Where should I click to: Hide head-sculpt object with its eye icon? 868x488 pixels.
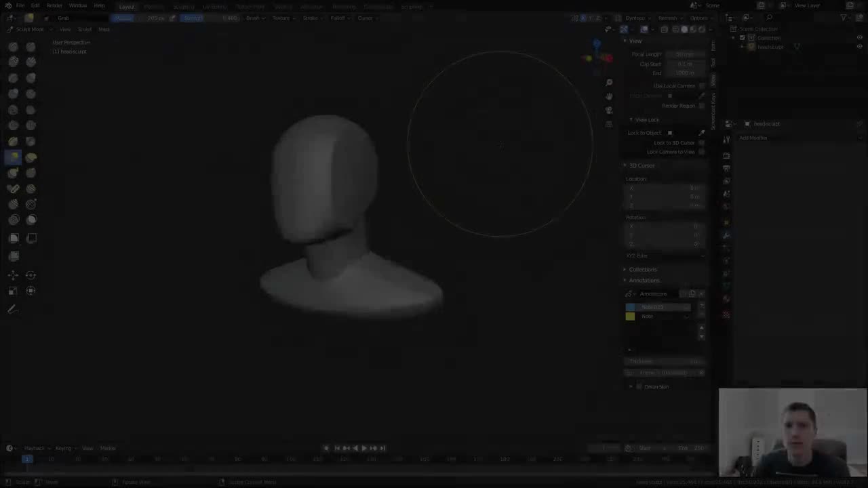point(860,47)
